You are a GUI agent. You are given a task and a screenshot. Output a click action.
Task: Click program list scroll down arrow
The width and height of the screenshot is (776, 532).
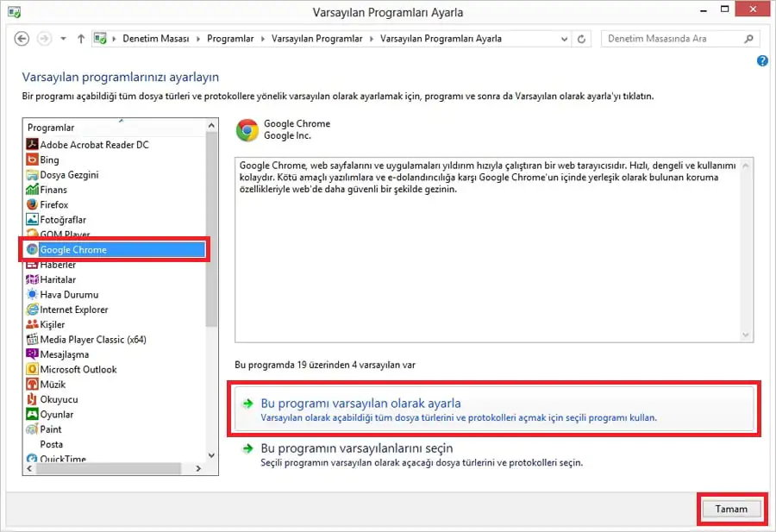coord(211,455)
